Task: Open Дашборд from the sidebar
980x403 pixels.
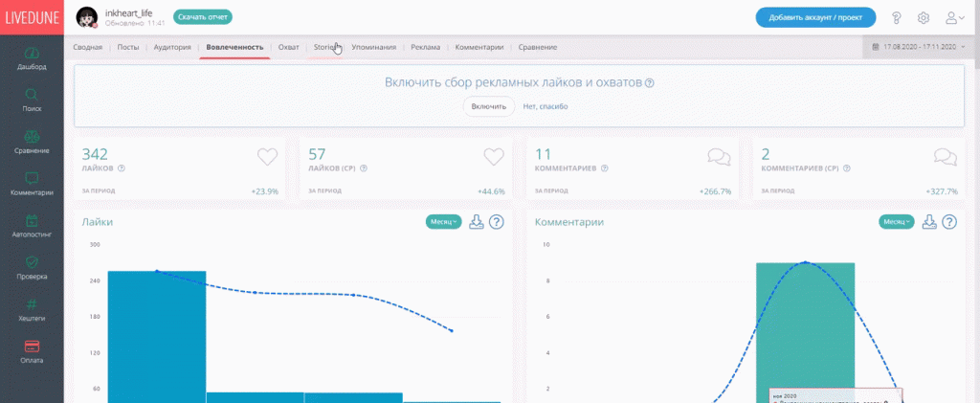Action: (32, 57)
